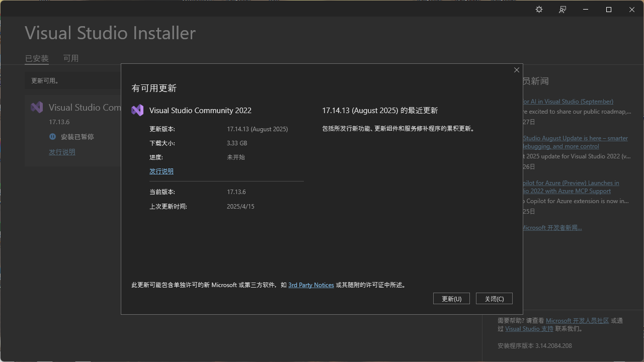Click the 更新可用。 banner text
Image resolution: width=644 pixels, height=362 pixels.
45,81
